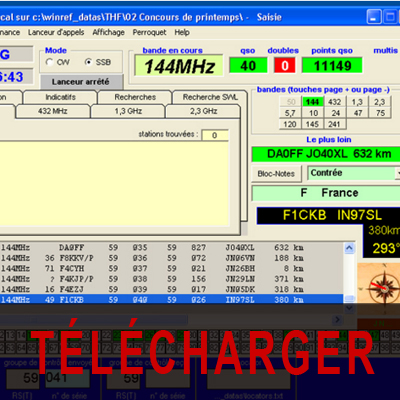Screen dimensions: 400x400
Task: Select the SSB mode radio button
Action: click(88, 62)
